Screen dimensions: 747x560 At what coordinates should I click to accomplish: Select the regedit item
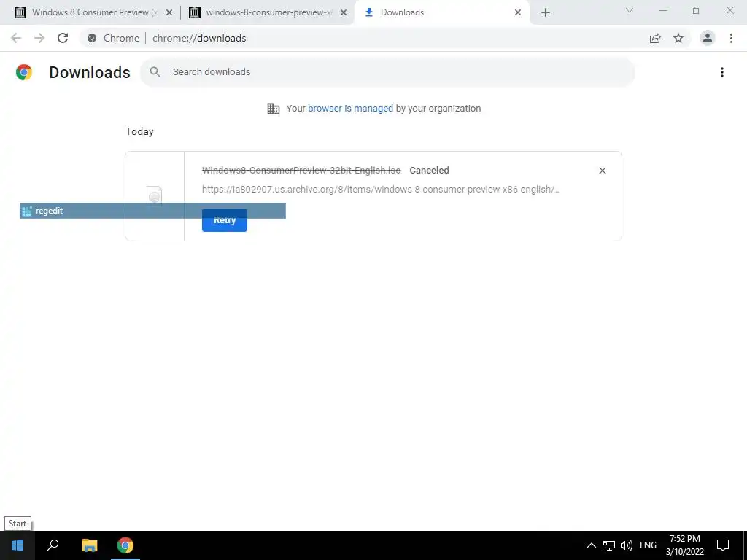[x=152, y=211]
